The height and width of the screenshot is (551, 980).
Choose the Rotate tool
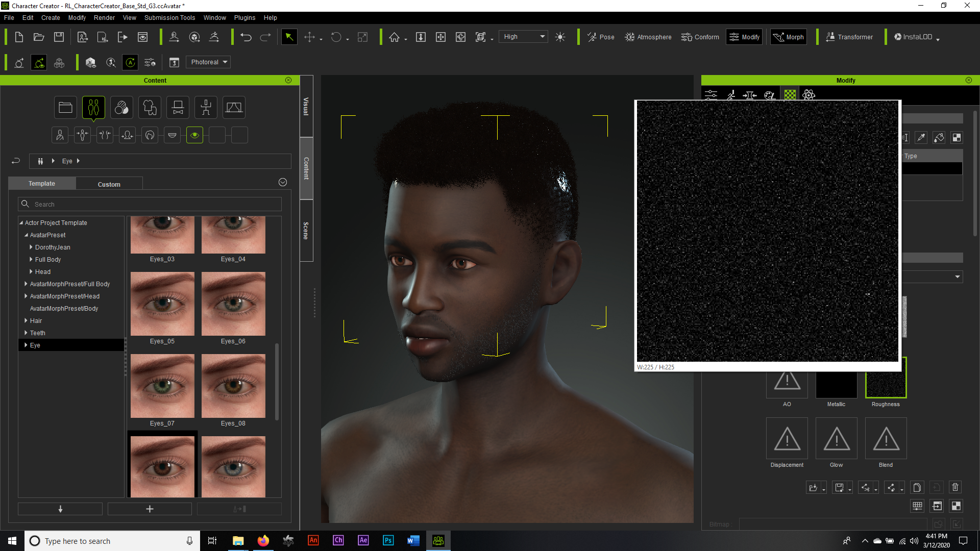336,37
